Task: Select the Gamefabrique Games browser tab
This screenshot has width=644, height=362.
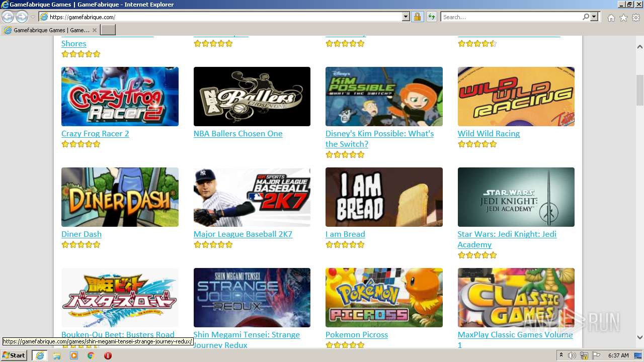Action: click(x=49, y=30)
